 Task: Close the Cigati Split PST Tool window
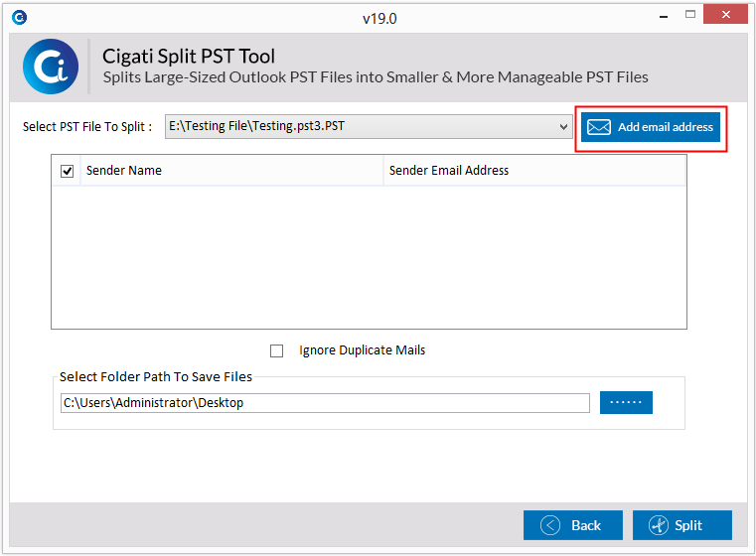click(x=725, y=15)
